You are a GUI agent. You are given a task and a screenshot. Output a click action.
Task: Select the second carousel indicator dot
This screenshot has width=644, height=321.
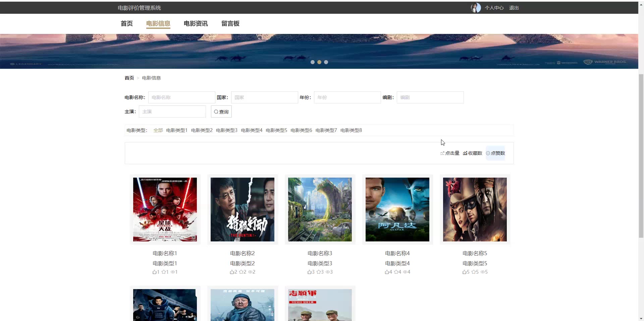[x=319, y=62]
